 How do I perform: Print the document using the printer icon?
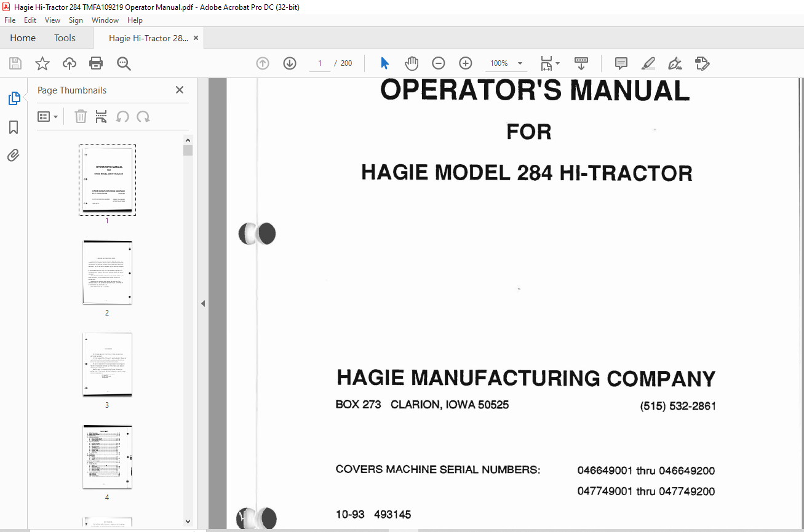coord(96,63)
